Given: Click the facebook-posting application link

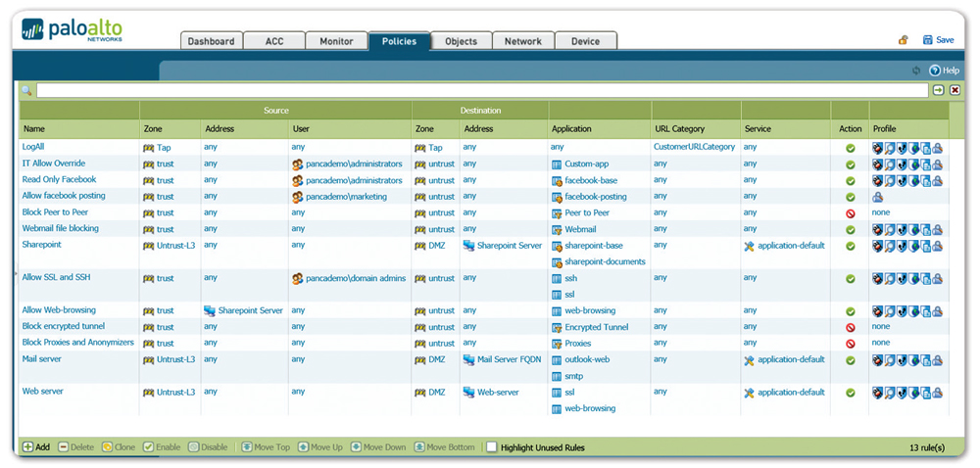Looking at the screenshot, I should click(x=595, y=197).
